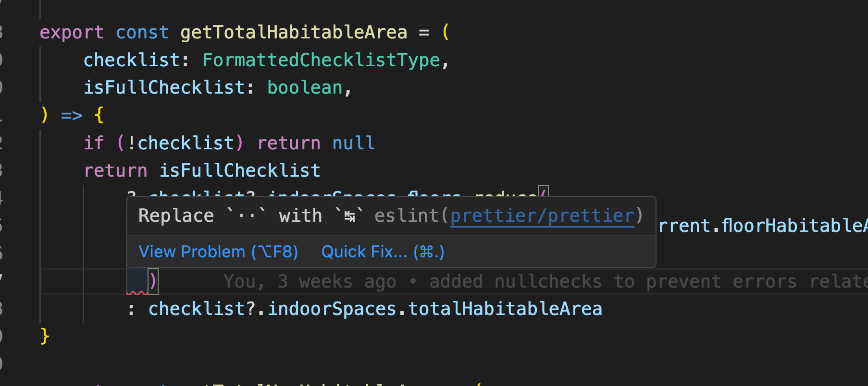Screen dimensions: 868x386
Task: Click the closing brace of the function
Action: pyautogui.click(x=45, y=336)
